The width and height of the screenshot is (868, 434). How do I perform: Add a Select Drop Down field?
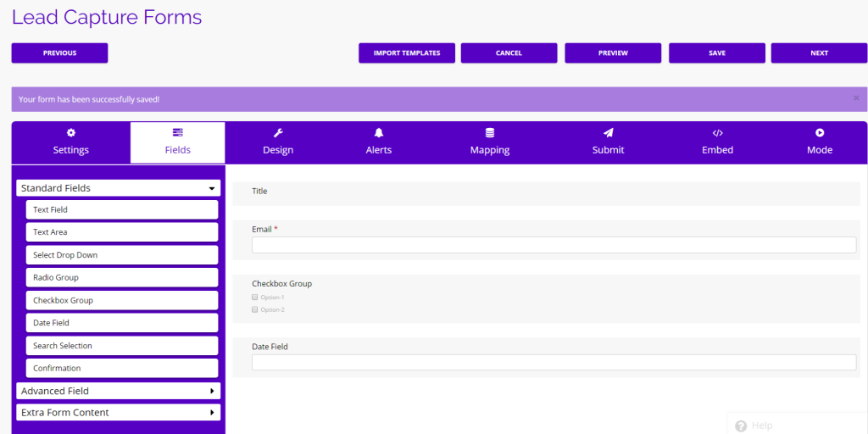click(122, 255)
